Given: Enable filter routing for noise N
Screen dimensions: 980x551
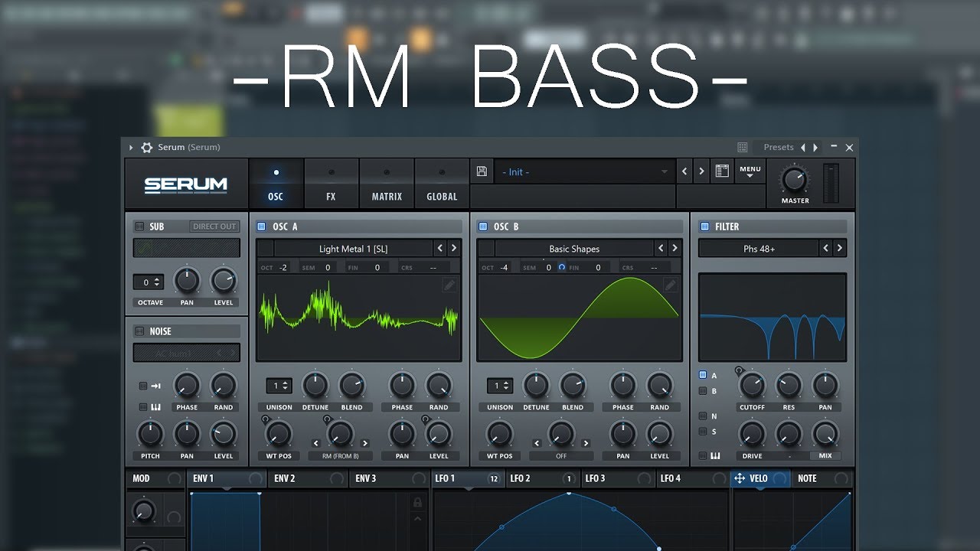Looking at the screenshot, I should click(x=703, y=416).
